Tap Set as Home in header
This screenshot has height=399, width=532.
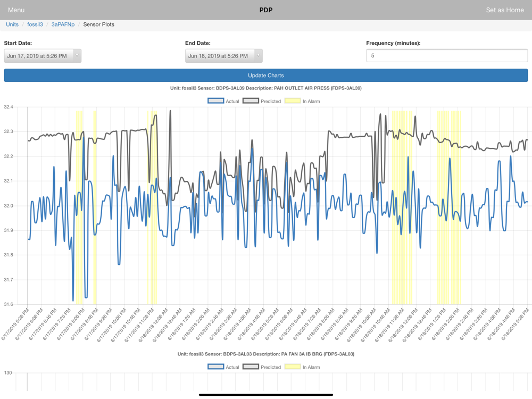click(x=504, y=10)
